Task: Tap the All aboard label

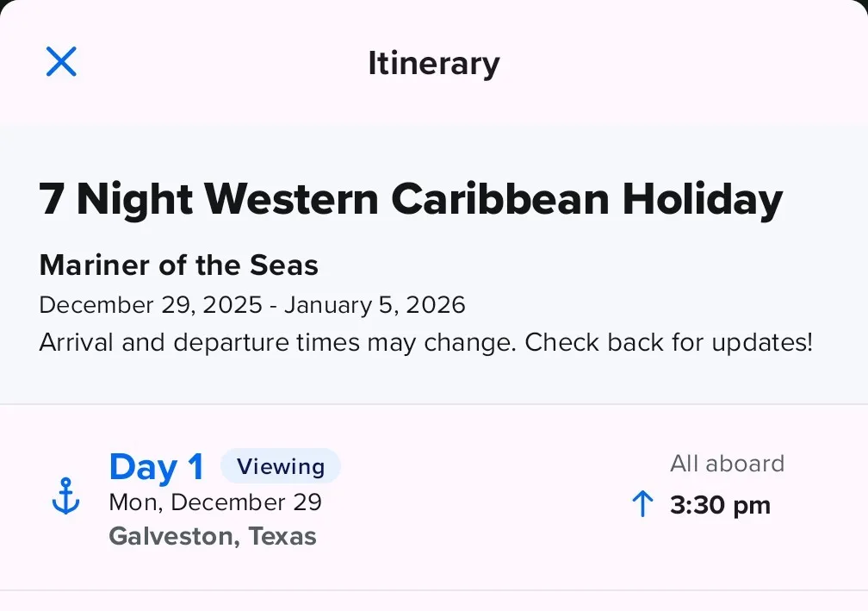Action: click(727, 464)
